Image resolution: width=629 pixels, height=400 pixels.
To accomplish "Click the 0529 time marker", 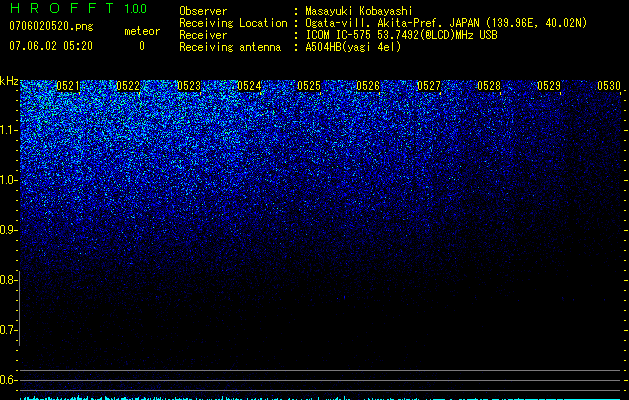I will click(x=549, y=86).
